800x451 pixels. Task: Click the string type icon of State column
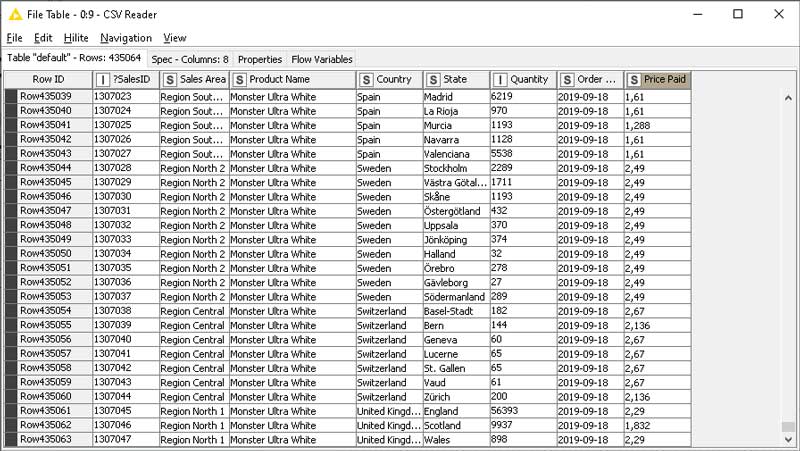point(433,80)
